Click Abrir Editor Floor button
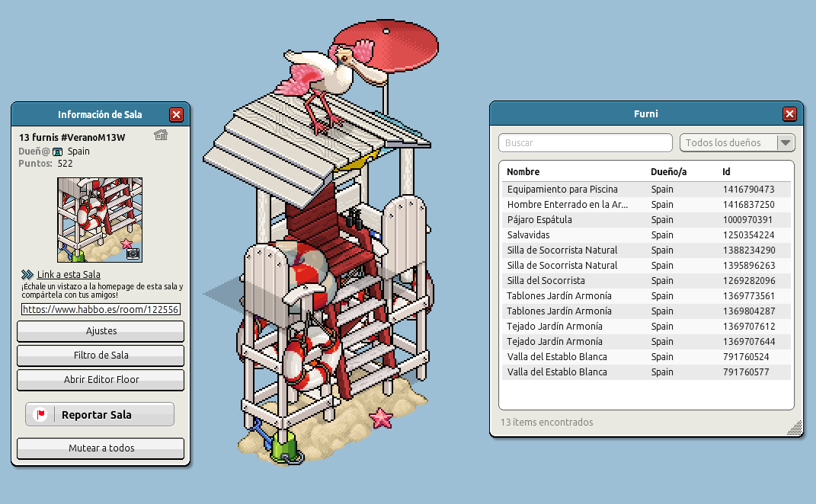This screenshot has height=504, width=816. coord(101,380)
